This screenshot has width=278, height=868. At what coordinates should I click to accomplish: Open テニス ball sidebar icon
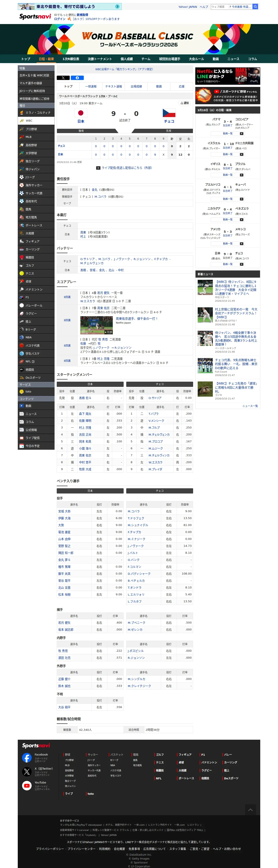point(22,273)
